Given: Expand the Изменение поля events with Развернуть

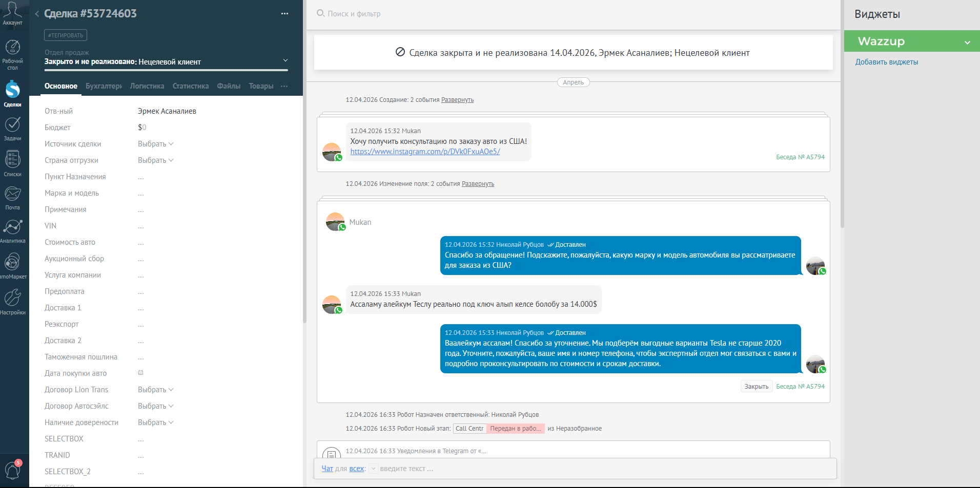Looking at the screenshot, I should (478, 184).
